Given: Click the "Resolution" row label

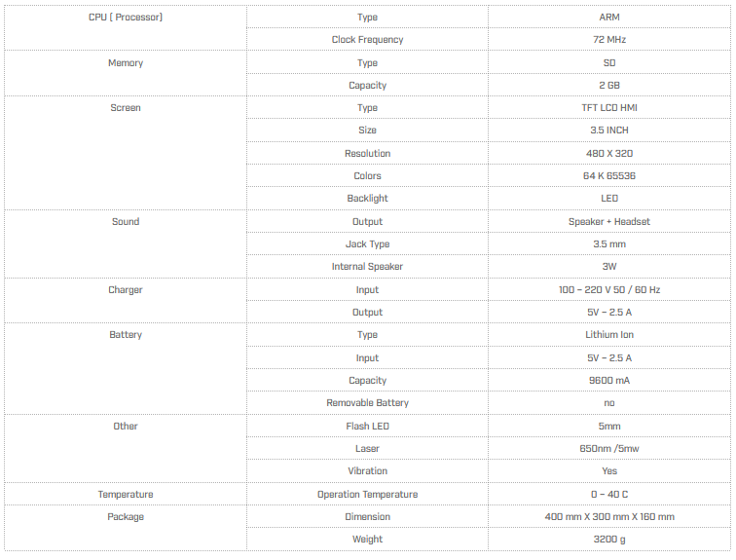Looking at the screenshot, I should tap(367, 154).
